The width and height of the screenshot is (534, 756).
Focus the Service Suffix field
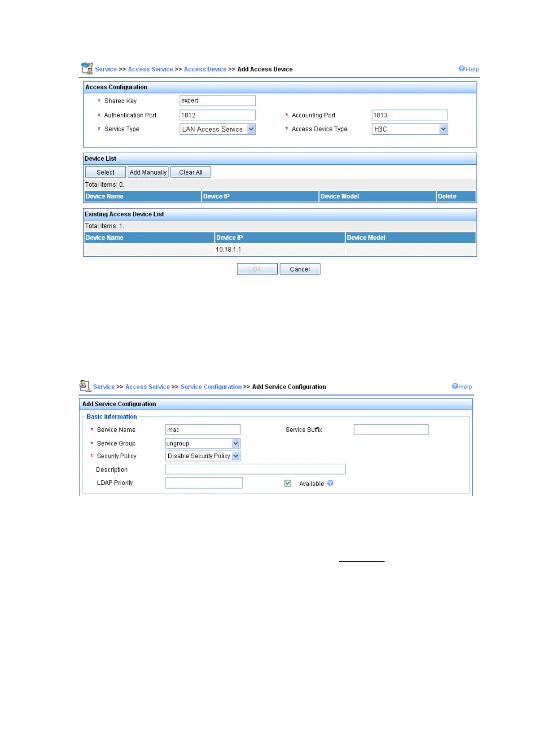click(391, 430)
